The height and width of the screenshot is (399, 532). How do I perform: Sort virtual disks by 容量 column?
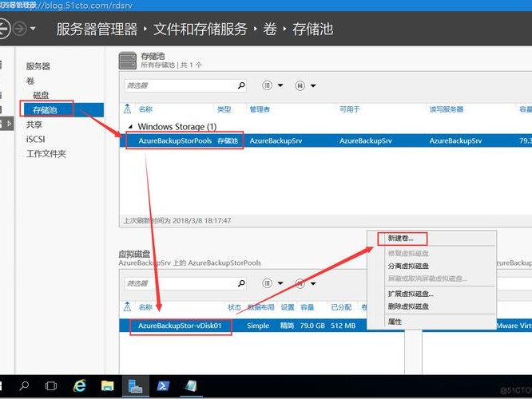pyautogui.click(x=308, y=307)
